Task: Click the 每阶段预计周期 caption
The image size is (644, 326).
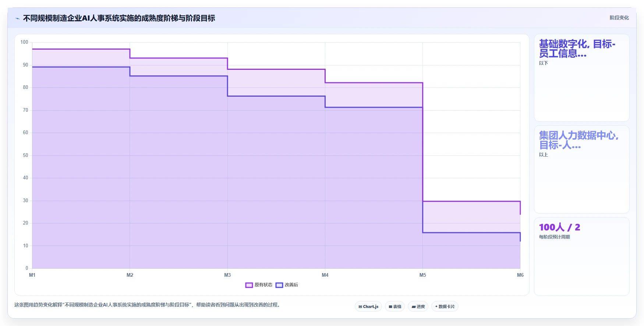Action: click(554, 237)
